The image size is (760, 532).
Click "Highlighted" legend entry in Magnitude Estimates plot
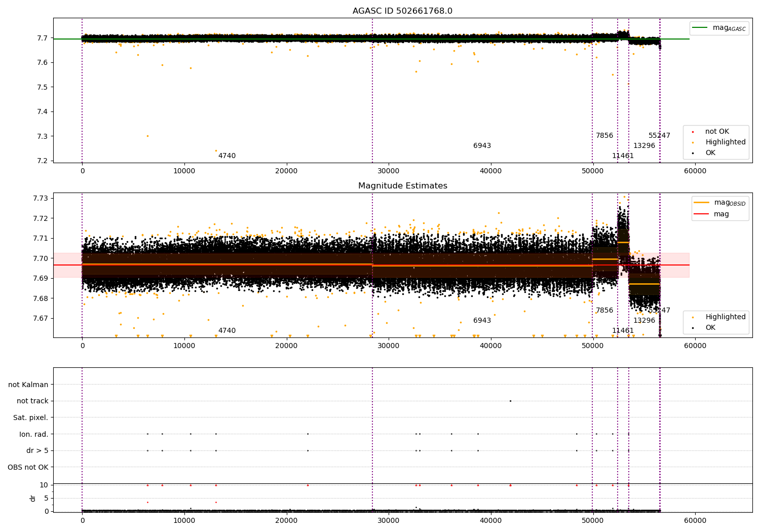pyautogui.click(x=725, y=317)
